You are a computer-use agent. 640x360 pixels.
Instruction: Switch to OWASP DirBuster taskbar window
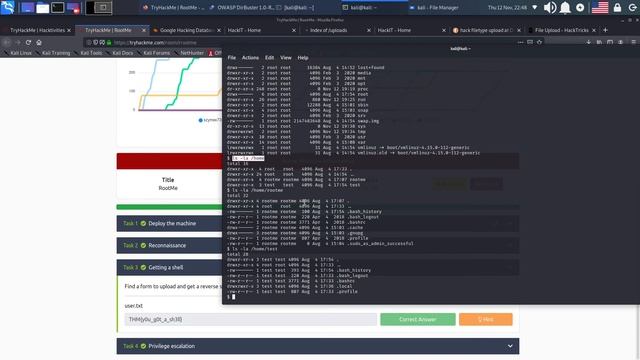click(241, 7)
